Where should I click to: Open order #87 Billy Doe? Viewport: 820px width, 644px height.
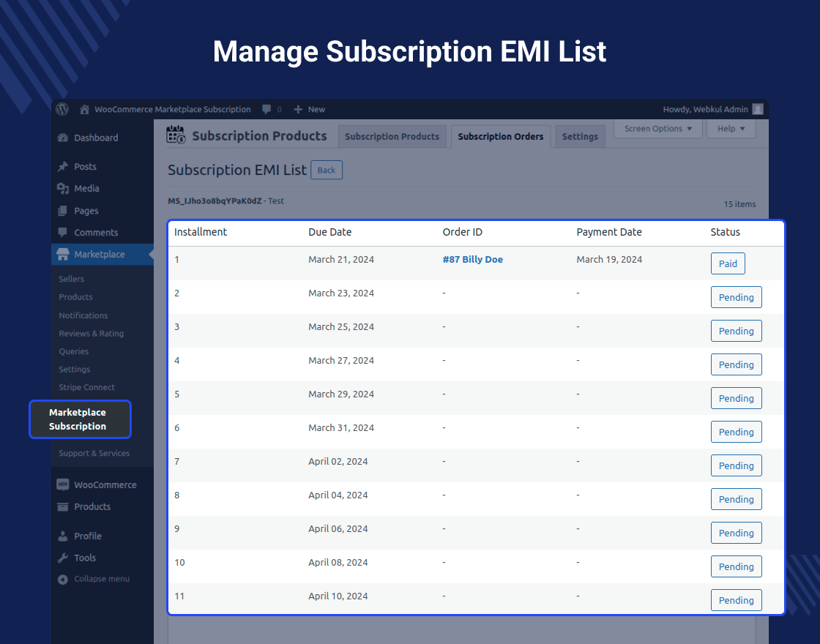(x=472, y=259)
